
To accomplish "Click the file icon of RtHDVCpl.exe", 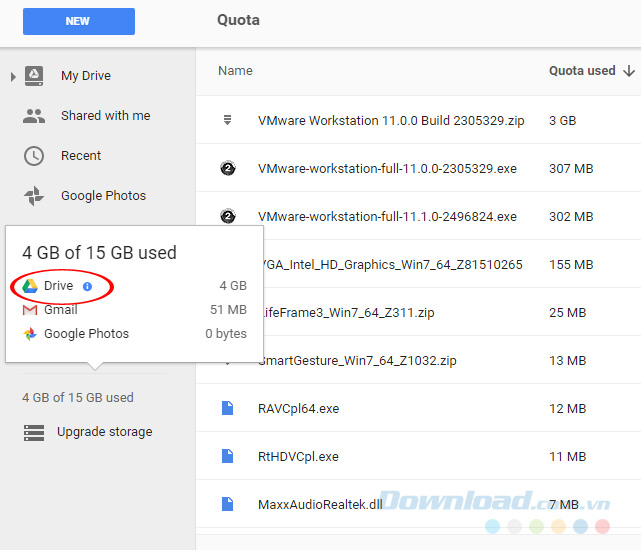I will 228,456.
